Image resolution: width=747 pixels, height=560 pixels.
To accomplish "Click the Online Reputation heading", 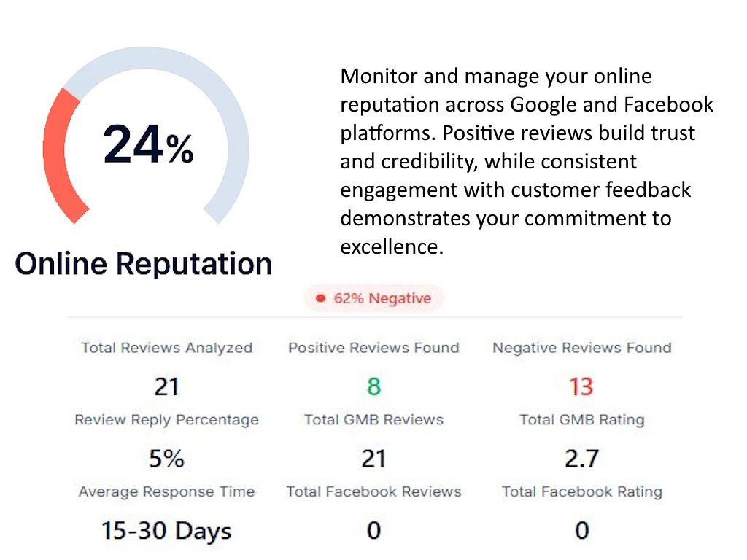I will [144, 263].
